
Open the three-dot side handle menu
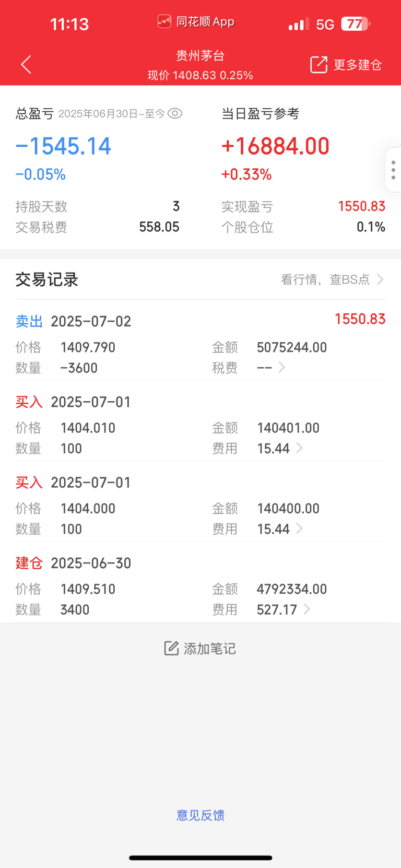click(x=393, y=170)
